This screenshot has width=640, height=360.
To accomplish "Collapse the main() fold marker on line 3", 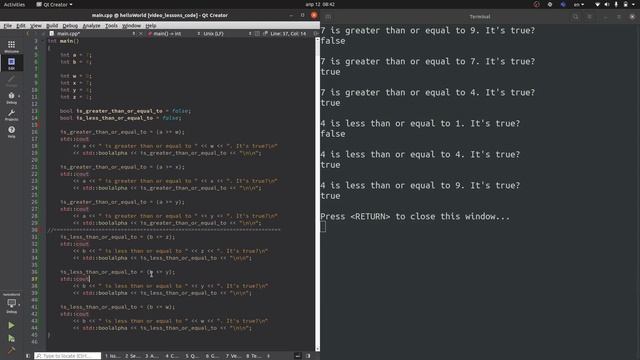I will 42,41.
